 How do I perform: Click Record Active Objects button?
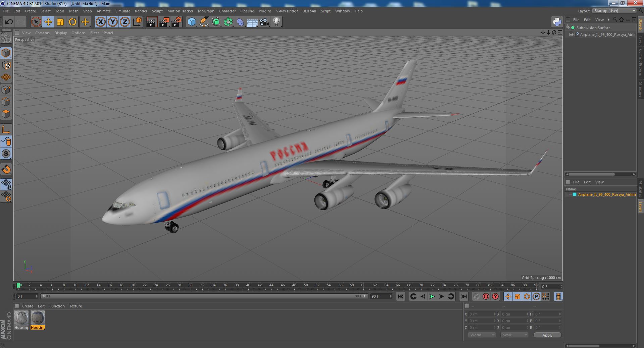(x=476, y=296)
